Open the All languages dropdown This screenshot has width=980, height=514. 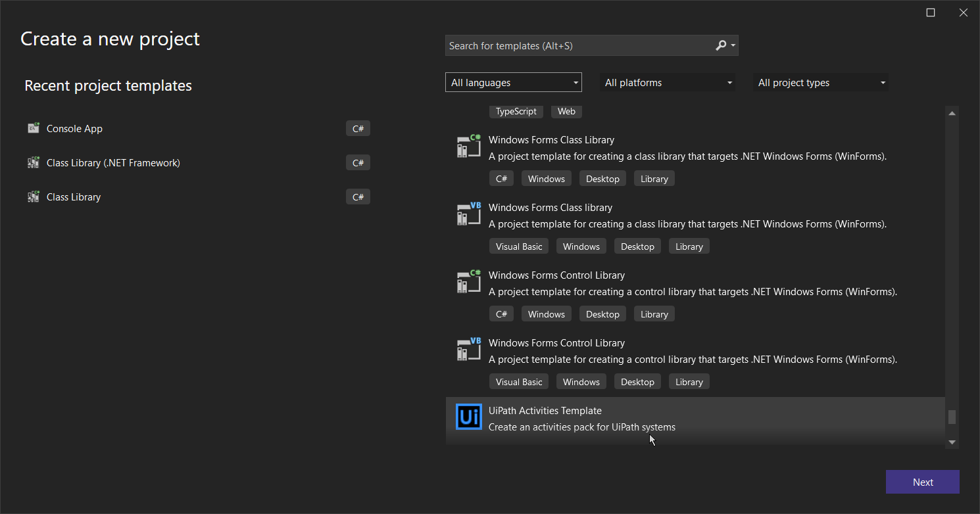tap(513, 82)
